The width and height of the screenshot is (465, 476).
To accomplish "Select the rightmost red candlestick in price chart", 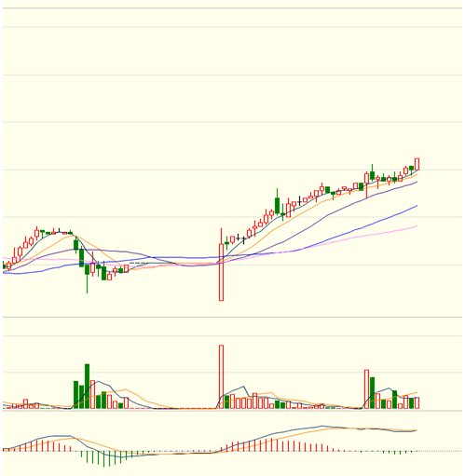I will pos(417,164).
